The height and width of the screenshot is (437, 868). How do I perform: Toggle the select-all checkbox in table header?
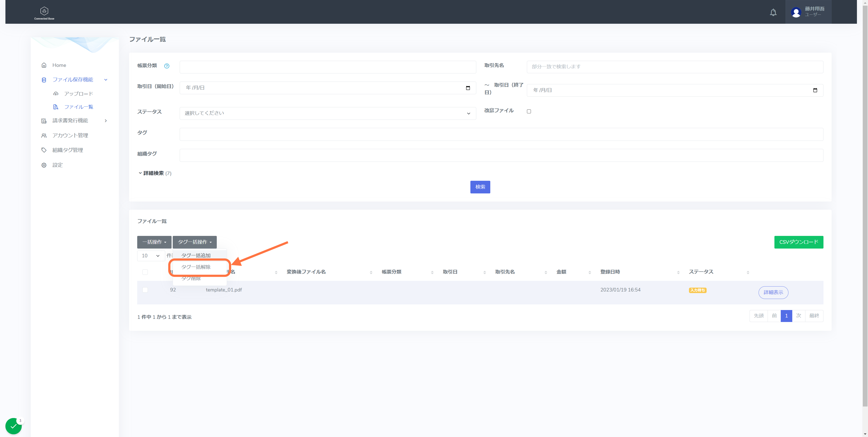[x=145, y=272]
